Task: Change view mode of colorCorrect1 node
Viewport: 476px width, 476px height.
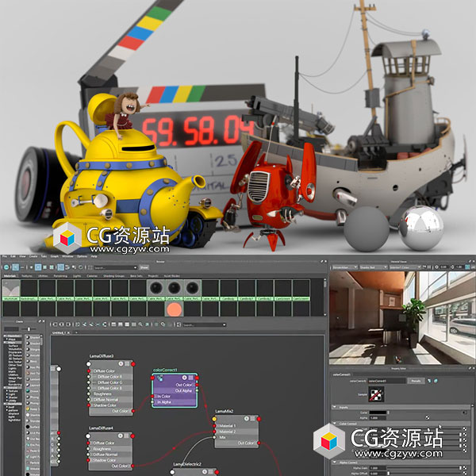Action: tap(191, 378)
